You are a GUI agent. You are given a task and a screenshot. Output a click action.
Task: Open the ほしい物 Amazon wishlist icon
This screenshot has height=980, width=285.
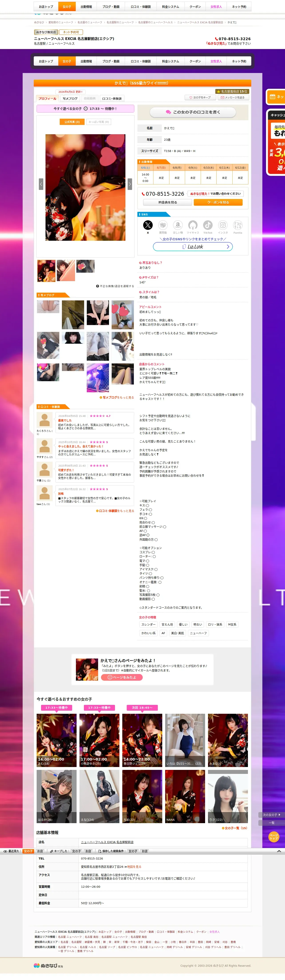click(x=178, y=225)
